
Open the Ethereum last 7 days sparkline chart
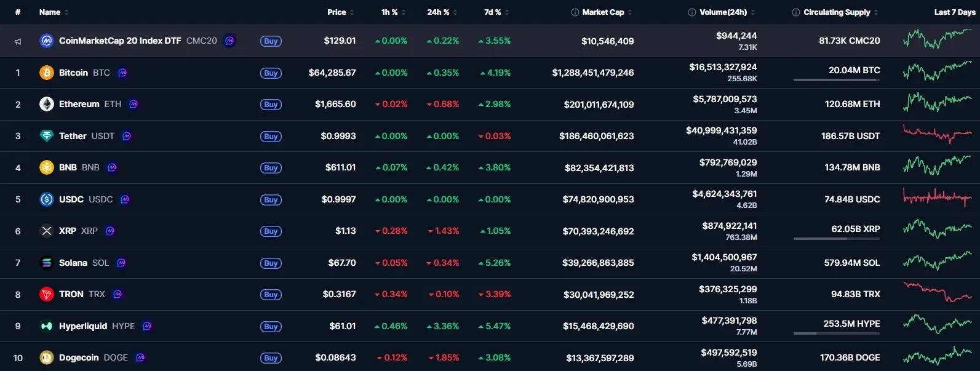938,102
